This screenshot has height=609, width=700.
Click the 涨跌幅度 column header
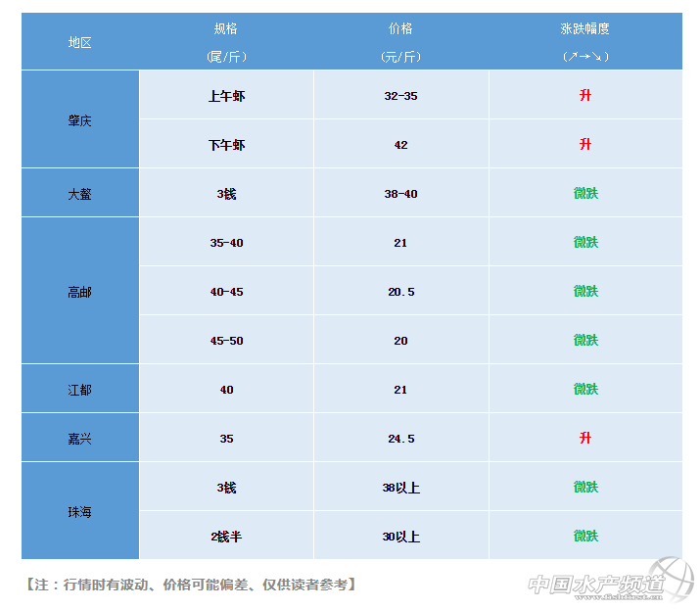point(585,42)
